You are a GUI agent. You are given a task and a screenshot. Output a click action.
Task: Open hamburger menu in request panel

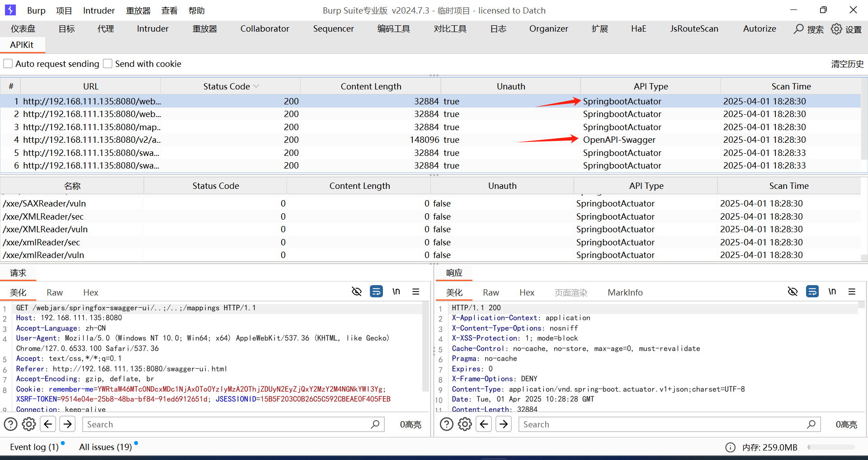tap(416, 291)
